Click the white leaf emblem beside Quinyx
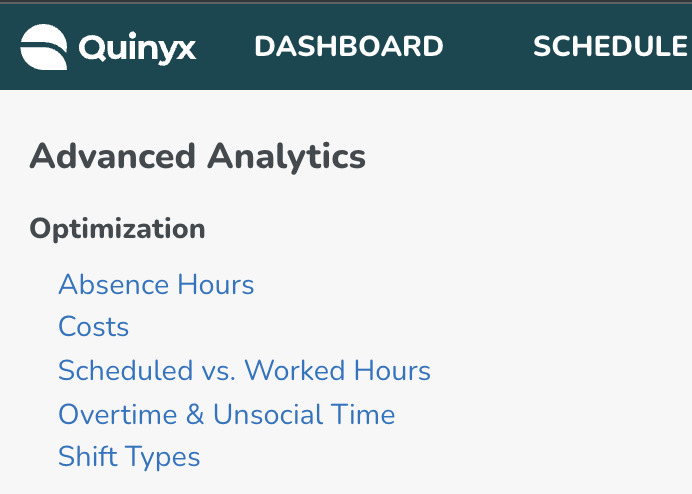 pos(44,47)
